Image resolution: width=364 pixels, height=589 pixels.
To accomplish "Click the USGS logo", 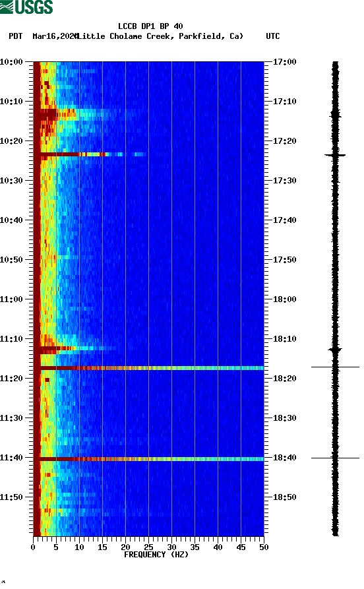I will pyautogui.click(x=26, y=7).
